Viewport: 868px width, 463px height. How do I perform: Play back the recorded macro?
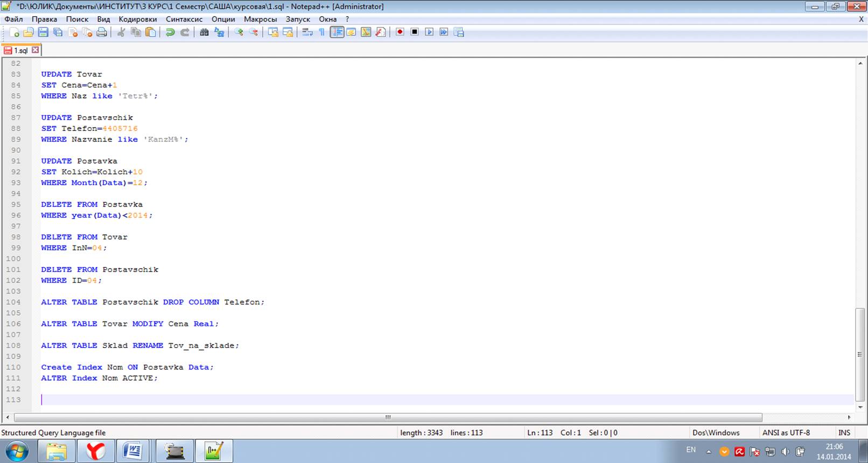tap(429, 32)
